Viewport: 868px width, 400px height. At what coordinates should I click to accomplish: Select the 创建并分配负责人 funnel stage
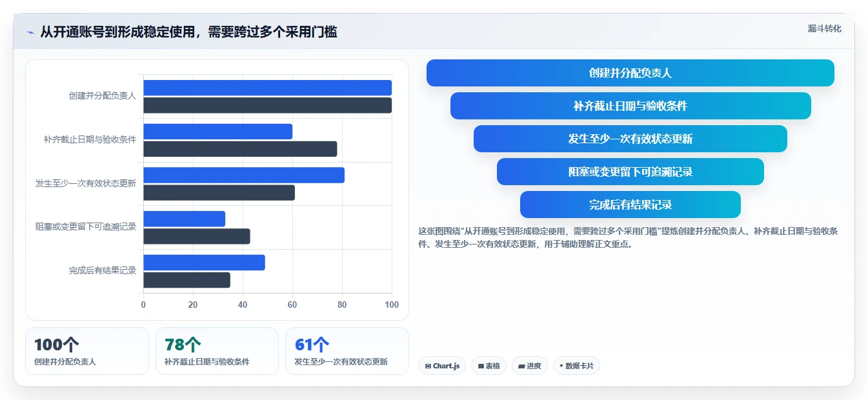(630, 73)
